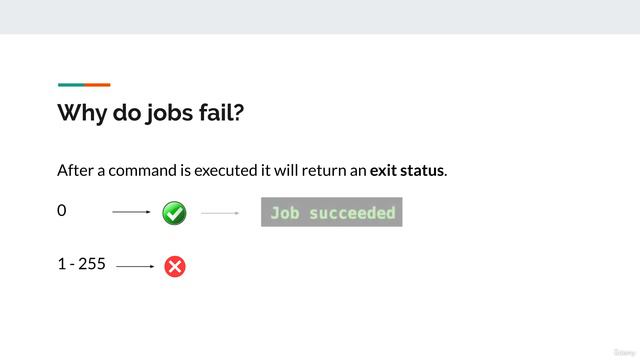Click the teal segment of title accent bar
Screen dimensions: 640x360
[71, 85]
